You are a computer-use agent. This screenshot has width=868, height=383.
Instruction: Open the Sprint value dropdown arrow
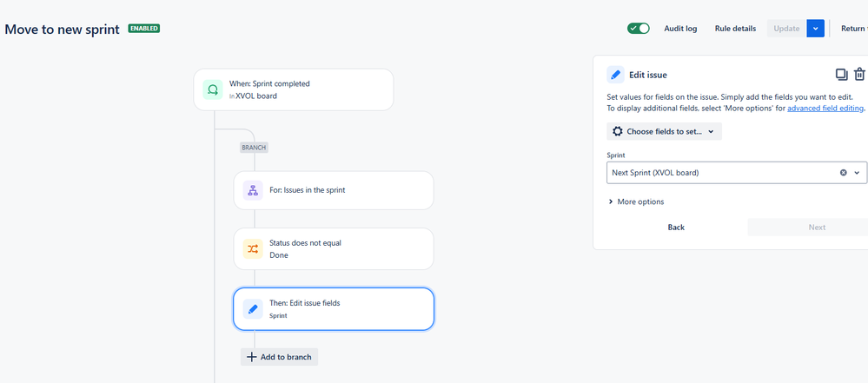[857, 173]
